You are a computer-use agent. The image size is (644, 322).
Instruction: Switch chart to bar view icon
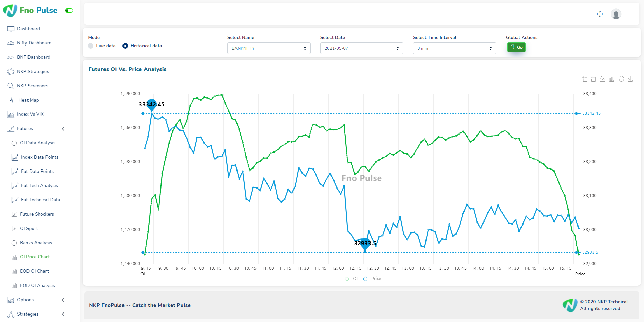[x=612, y=79]
